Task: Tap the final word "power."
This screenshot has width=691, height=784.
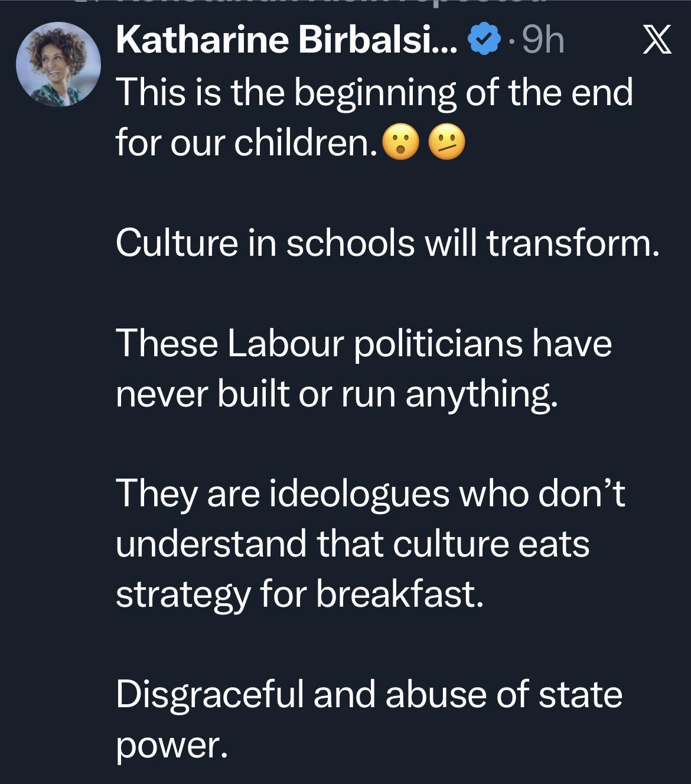Action: coord(171,746)
